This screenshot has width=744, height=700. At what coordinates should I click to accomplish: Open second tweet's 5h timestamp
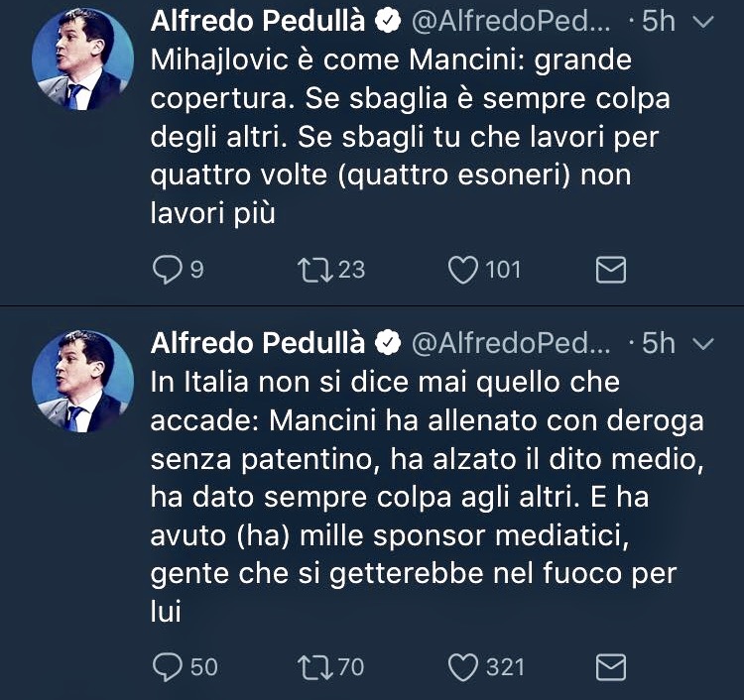[x=658, y=343]
